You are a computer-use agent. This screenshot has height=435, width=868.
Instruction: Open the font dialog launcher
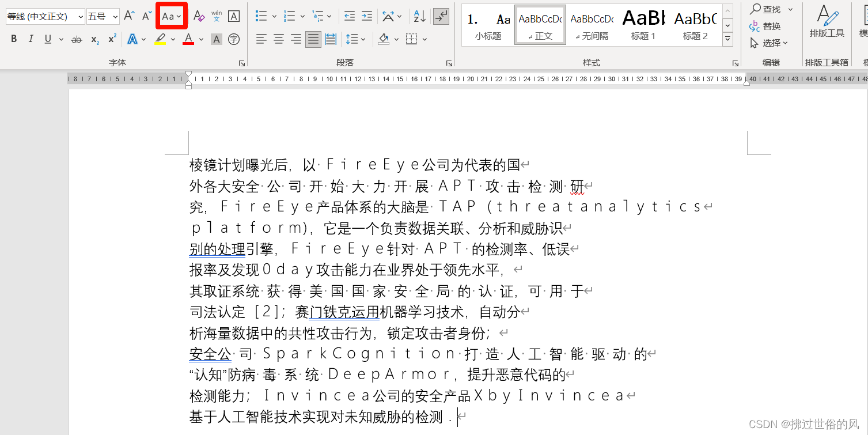coord(241,63)
